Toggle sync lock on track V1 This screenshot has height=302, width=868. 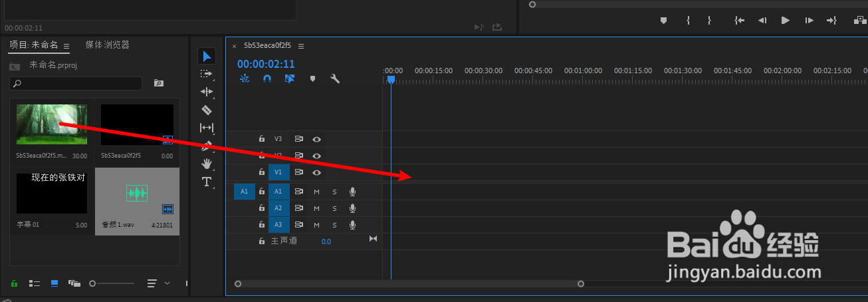pyautogui.click(x=299, y=172)
